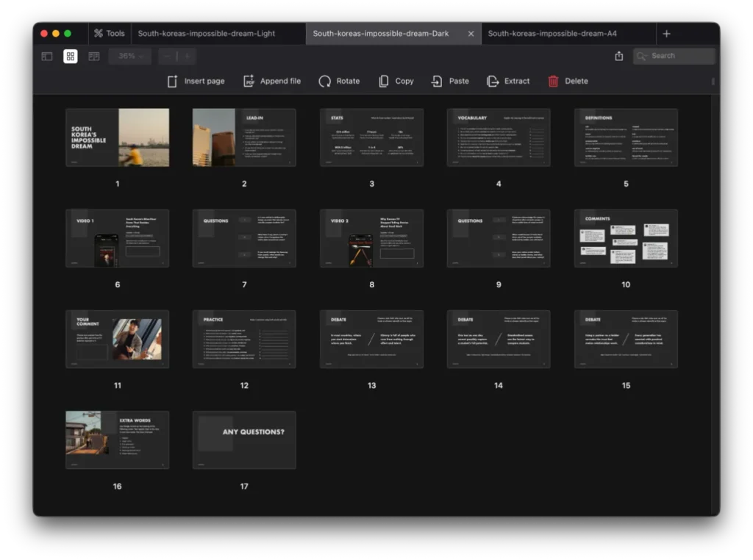This screenshot has width=753, height=560.
Task: Select page 4 Vocabulary thumbnail
Action: 499,137
